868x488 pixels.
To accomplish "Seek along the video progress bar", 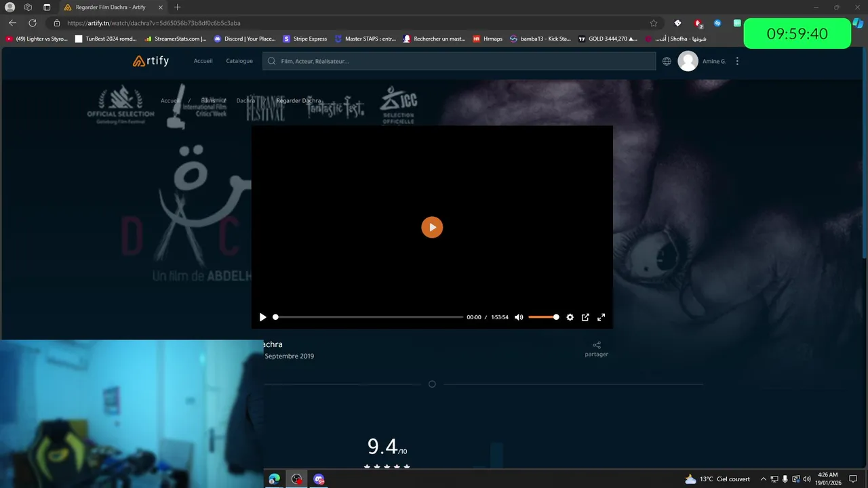I will [x=368, y=317].
